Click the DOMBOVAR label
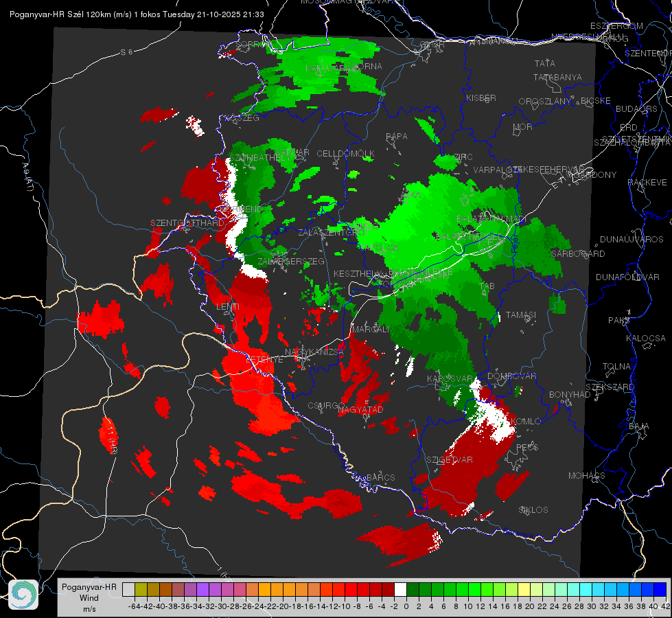Screen dimensions: 672x618 [x=512, y=376]
